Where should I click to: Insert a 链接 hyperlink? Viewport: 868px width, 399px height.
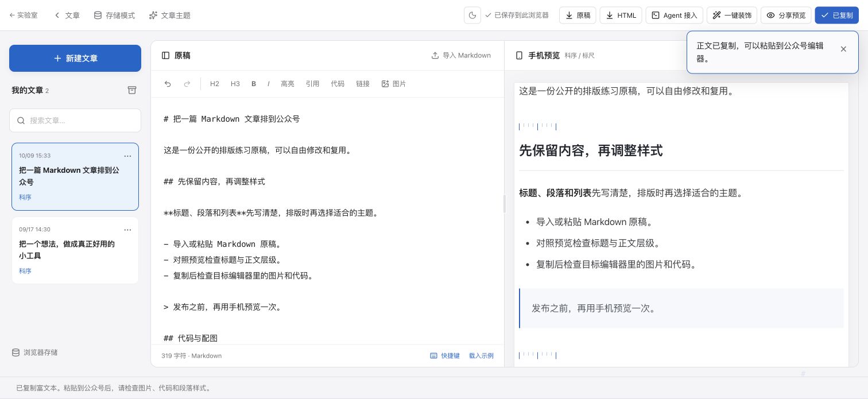coord(363,84)
